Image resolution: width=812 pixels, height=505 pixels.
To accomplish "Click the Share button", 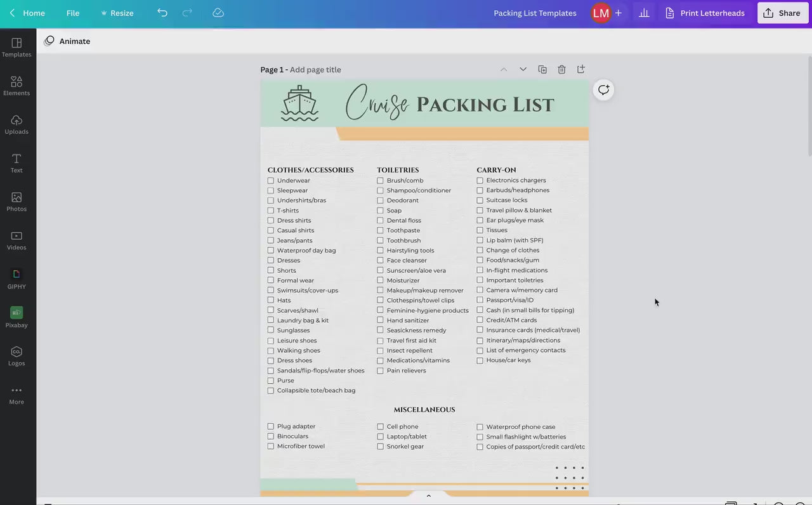I will pyautogui.click(x=782, y=13).
